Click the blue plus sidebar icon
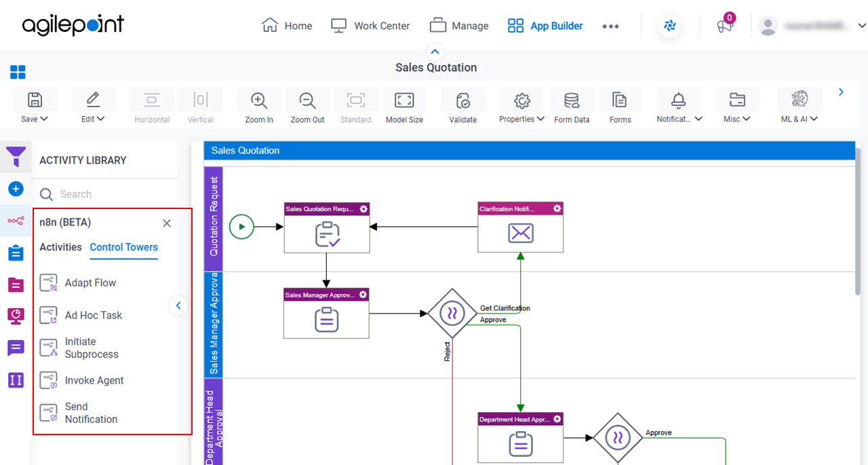Image resolution: width=868 pixels, height=465 pixels. pos(16,189)
